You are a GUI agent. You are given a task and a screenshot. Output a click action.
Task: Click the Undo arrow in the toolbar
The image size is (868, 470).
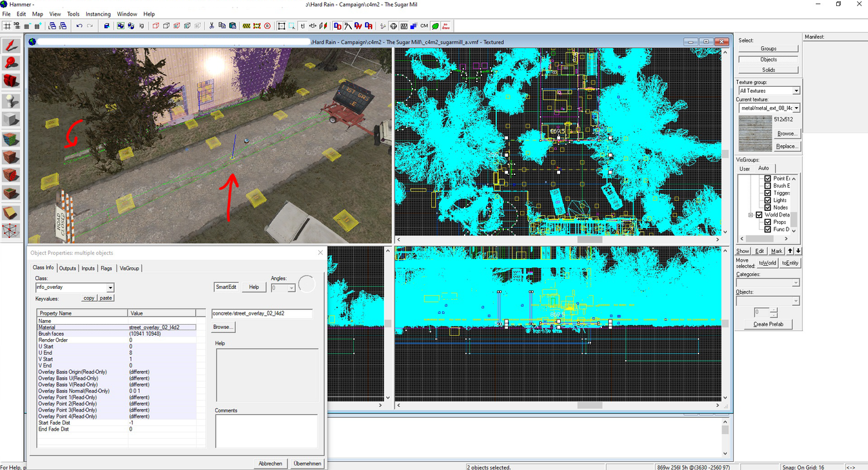(79, 26)
